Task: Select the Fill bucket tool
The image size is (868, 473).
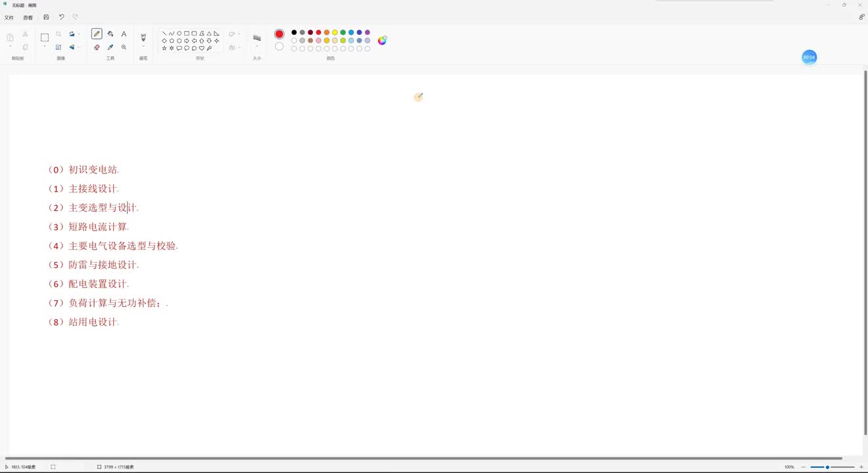Action: (x=110, y=34)
